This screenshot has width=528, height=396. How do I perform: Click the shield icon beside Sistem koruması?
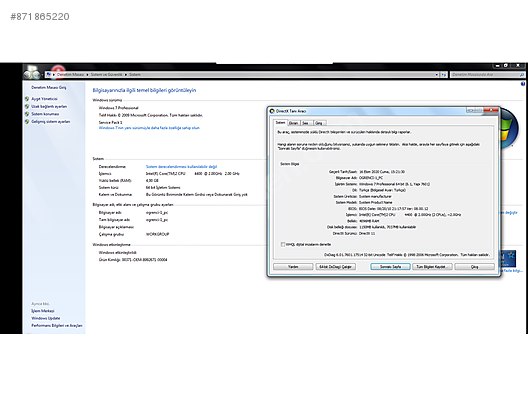[x=27, y=114]
